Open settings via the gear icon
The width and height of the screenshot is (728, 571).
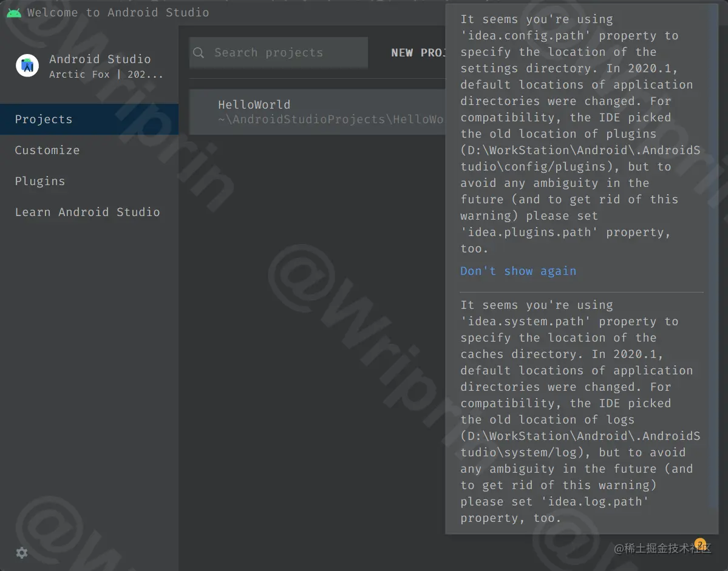[21, 553]
